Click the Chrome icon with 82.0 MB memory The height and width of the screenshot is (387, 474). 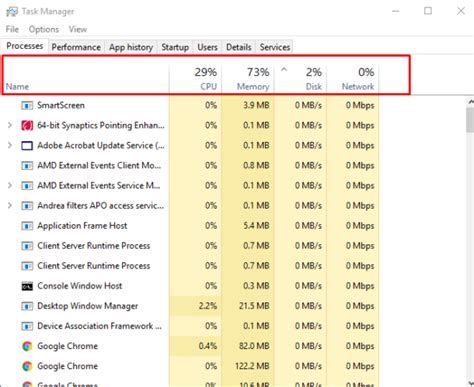pyautogui.click(x=27, y=346)
